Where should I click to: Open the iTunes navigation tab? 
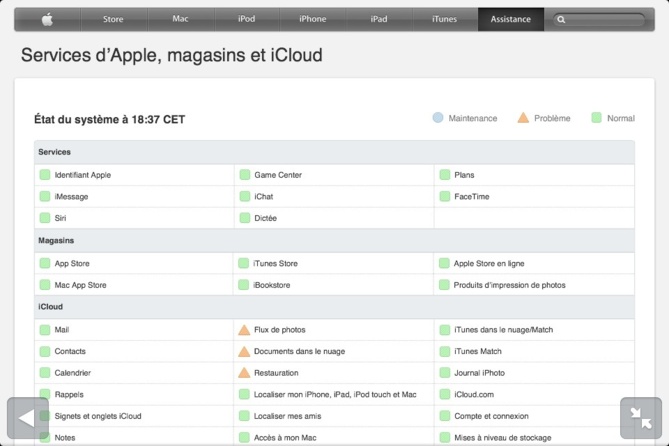pyautogui.click(x=444, y=19)
